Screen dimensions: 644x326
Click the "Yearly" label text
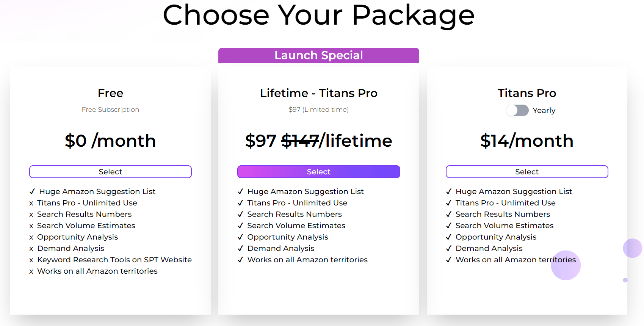point(544,110)
